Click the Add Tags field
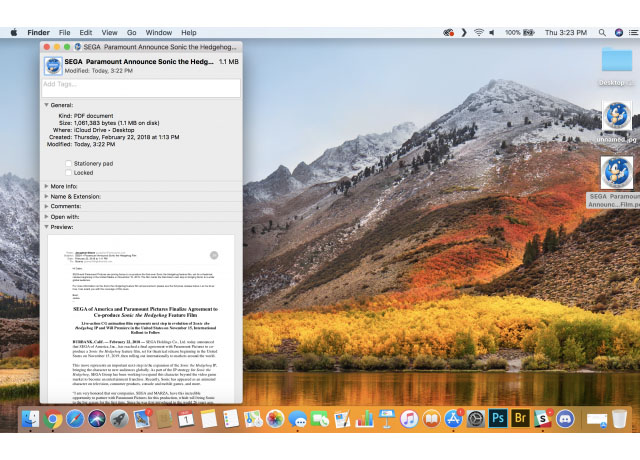 141,88
